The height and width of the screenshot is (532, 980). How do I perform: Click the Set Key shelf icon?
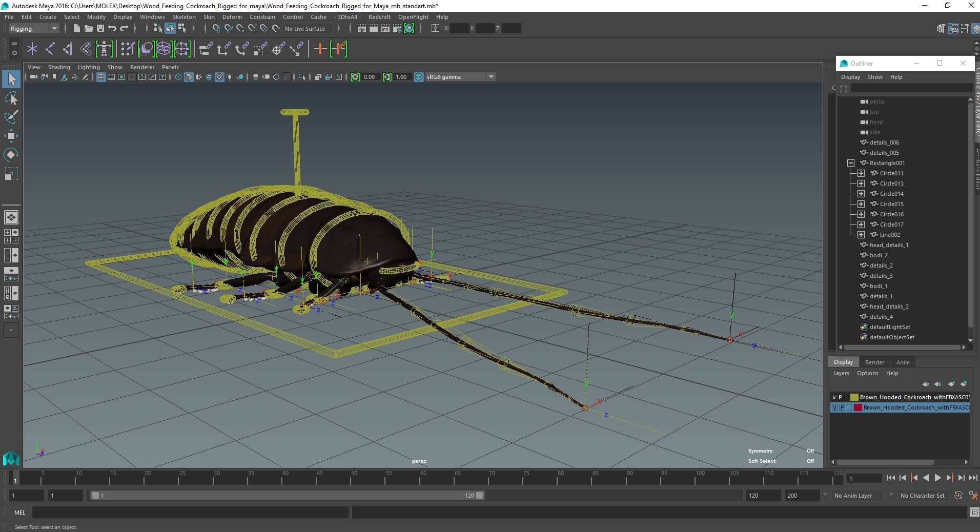point(320,49)
